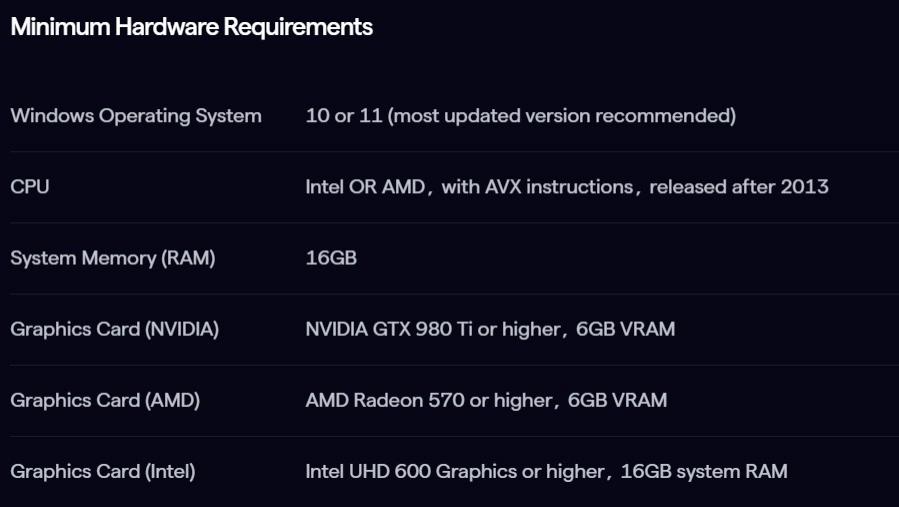The width and height of the screenshot is (899, 507).
Task: Select the Graphics Card (Intel) label
Action: tap(103, 471)
